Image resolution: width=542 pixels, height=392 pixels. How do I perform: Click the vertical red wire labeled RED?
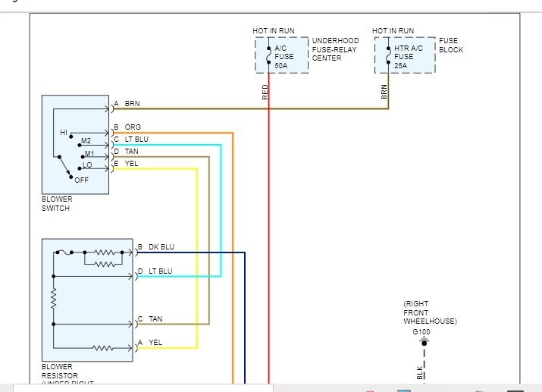pyautogui.click(x=268, y=228)
